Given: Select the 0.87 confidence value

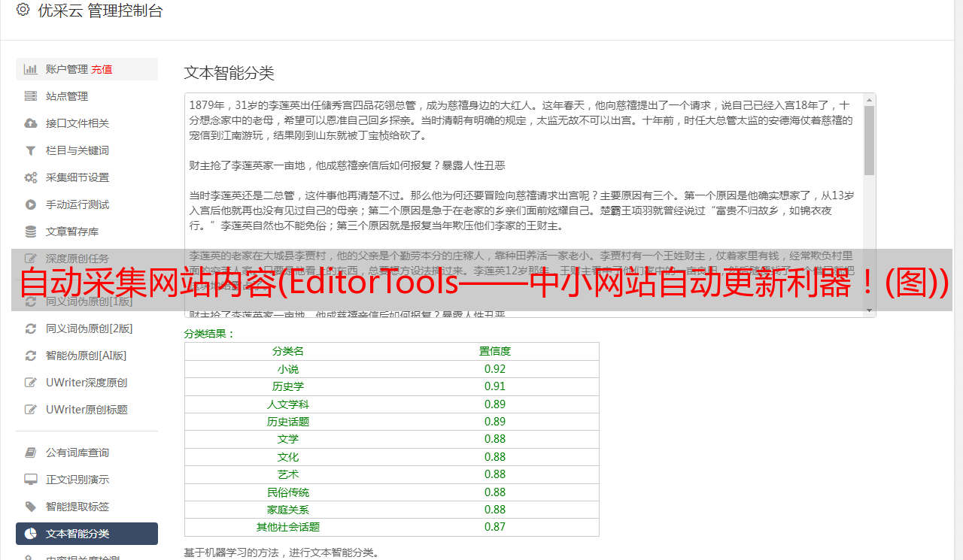Looking at the screenshot, I should point(495,527).
